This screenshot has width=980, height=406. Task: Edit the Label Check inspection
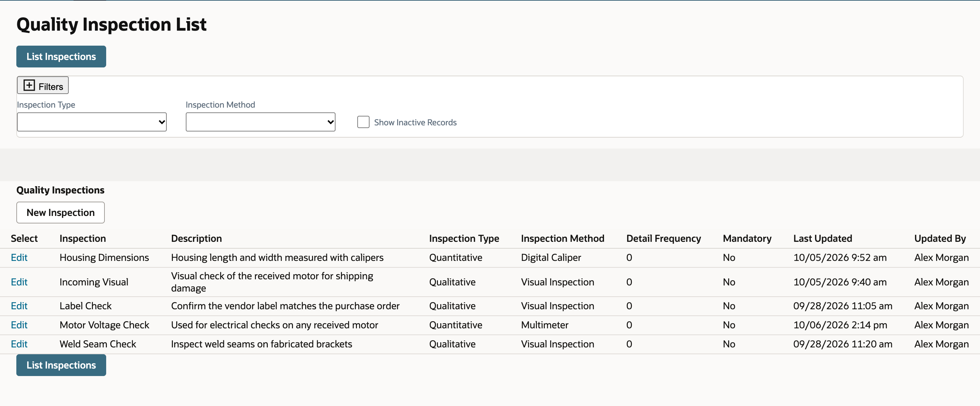(19, 306)
